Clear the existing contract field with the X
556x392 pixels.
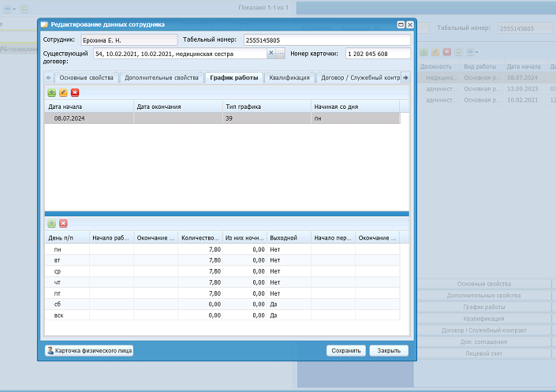271,53
